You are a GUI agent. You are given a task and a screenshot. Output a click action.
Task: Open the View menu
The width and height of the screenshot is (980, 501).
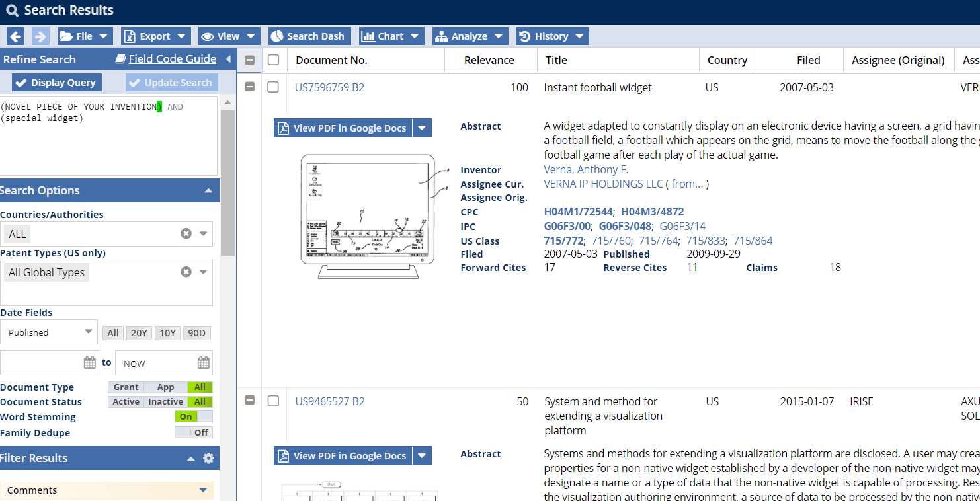click(x=229, y=36)
